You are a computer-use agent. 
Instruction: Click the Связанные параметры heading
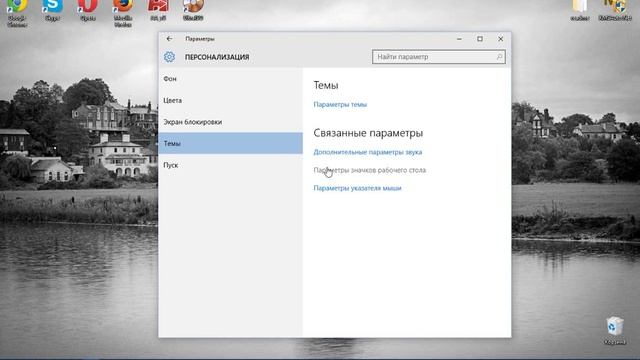(368, 133)
